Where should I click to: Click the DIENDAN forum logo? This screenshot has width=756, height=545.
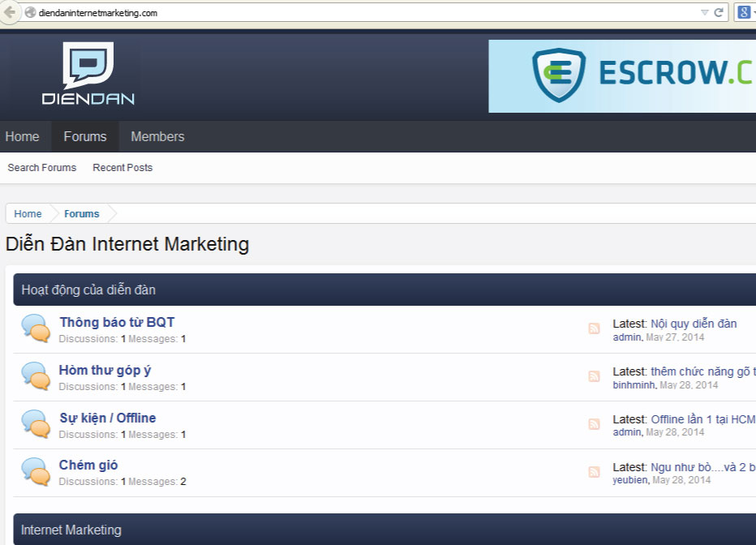click(88, 73)
